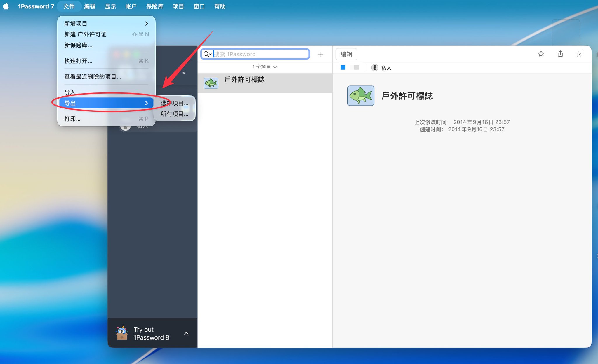Open the 项目 menu
Screen dimensions: 598x364
coord(178,6)
